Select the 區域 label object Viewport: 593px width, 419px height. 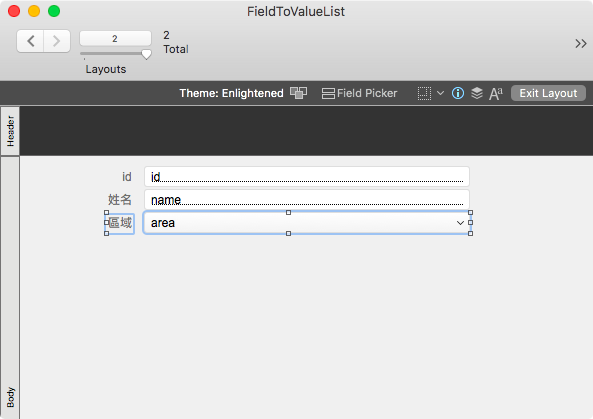click(120, 223)
